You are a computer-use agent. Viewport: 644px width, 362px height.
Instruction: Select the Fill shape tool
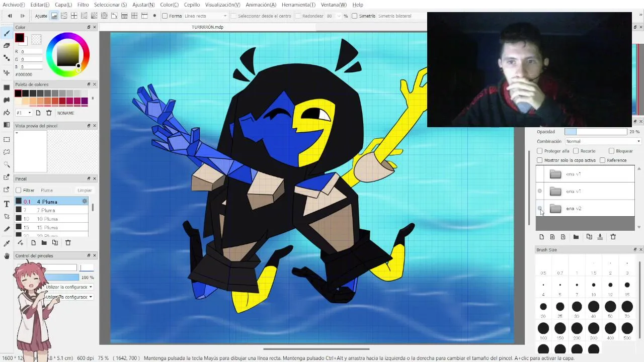(7, 87)
